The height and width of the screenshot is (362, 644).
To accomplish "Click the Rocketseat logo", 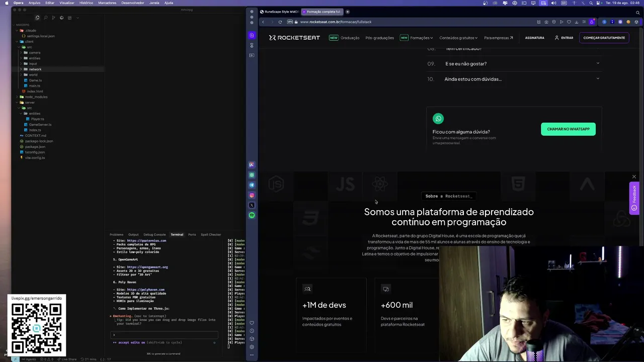I will coord(294,38).
